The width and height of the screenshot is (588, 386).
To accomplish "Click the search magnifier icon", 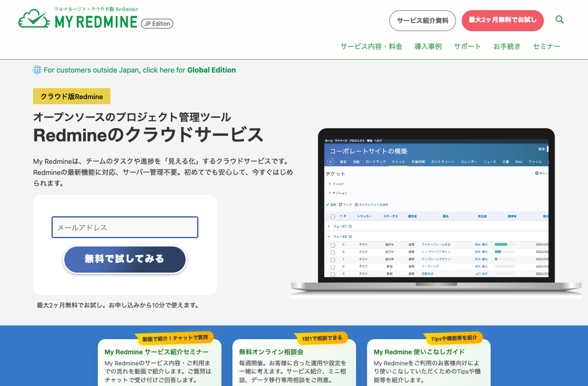I will pyautogui.click(x=559, y=19).
